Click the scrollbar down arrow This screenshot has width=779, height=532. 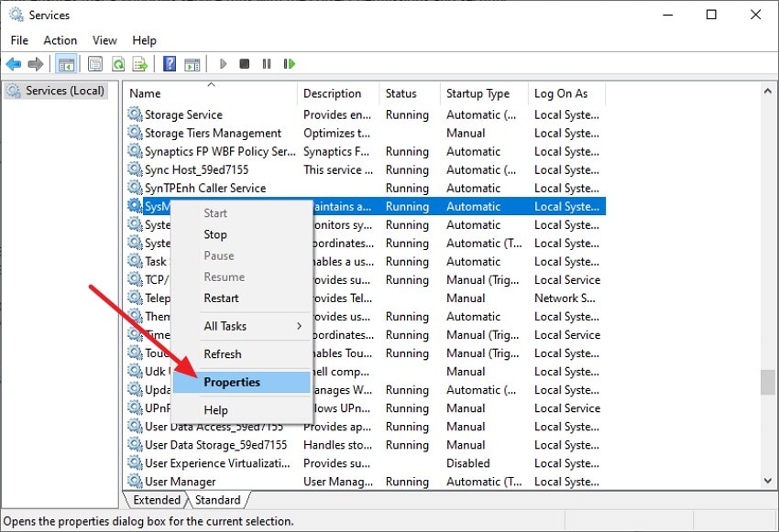pyautogui.click(x=768, y=481)
